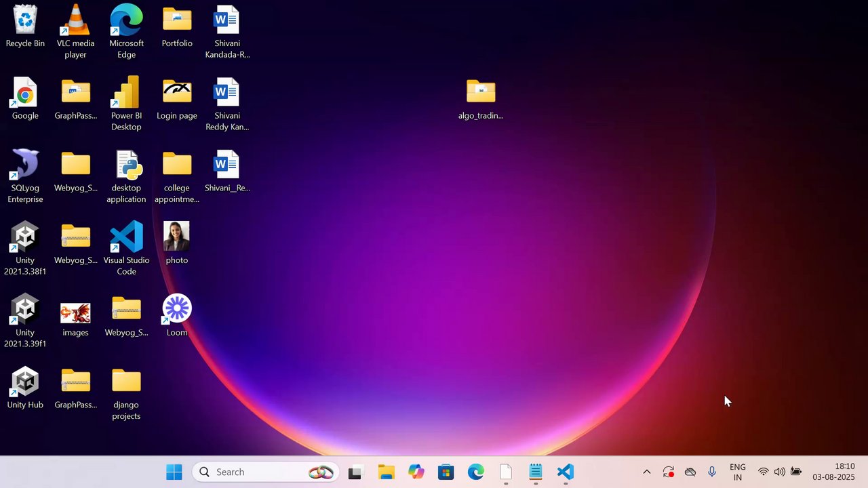Open the clock and date 18:10 panel

click(x=834, y=472)
